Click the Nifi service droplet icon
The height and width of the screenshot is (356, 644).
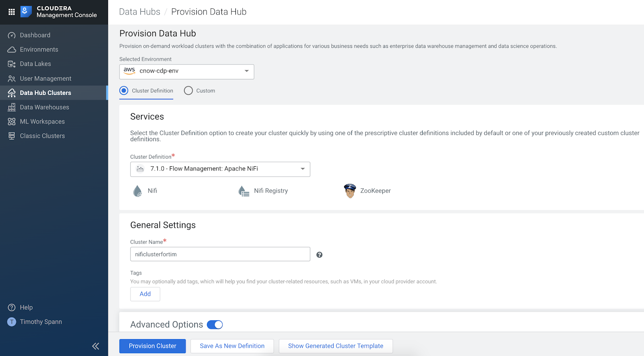[x=138, y=191]
